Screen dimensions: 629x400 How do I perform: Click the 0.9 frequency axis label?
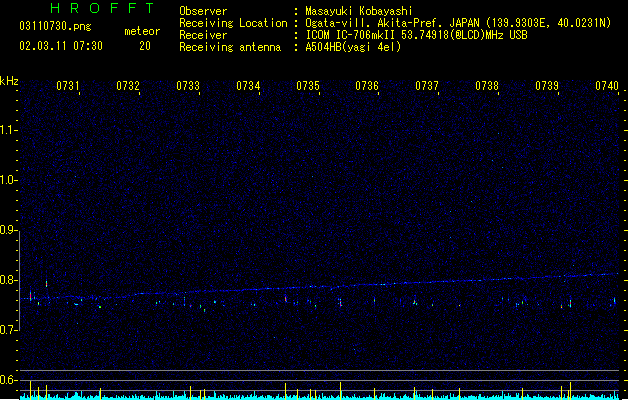[x=8, y=230]
